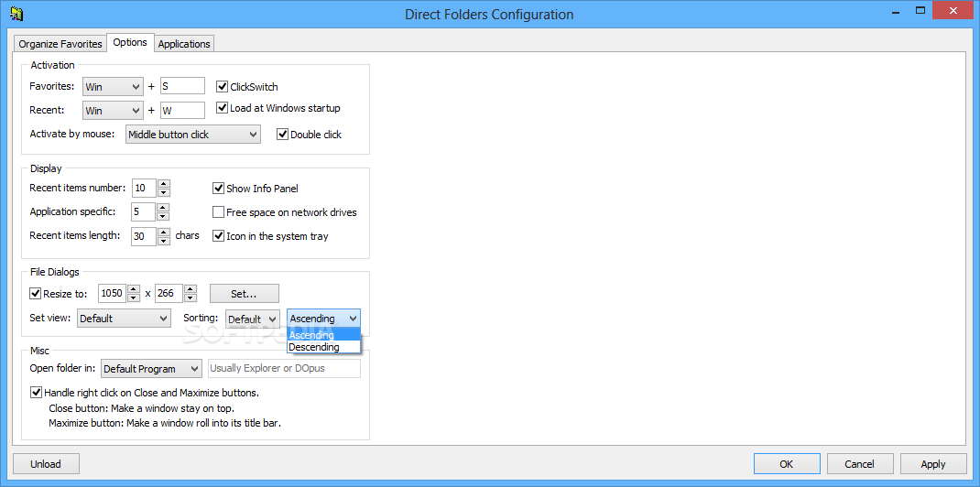This screenshot has width=980, height=487.
Task: Click the "Activate by mouse:" label
Action: 72,134
